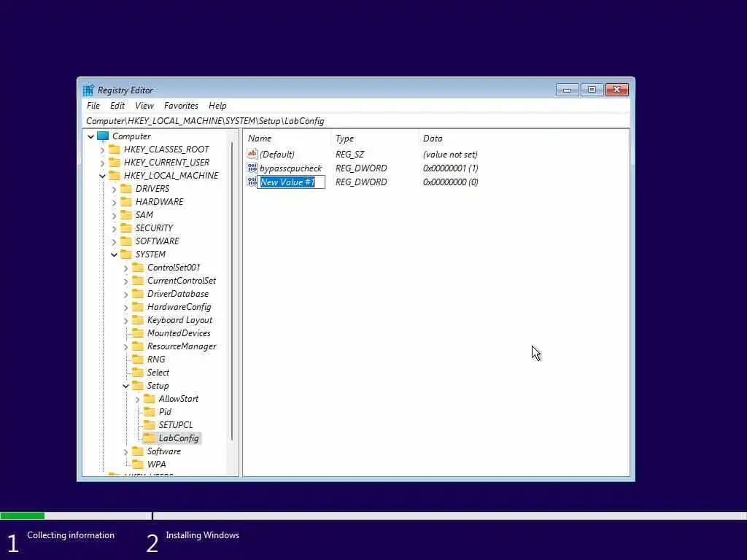Open the File menu
Viewport: 747px width, 560px height.
pos(93,106)
